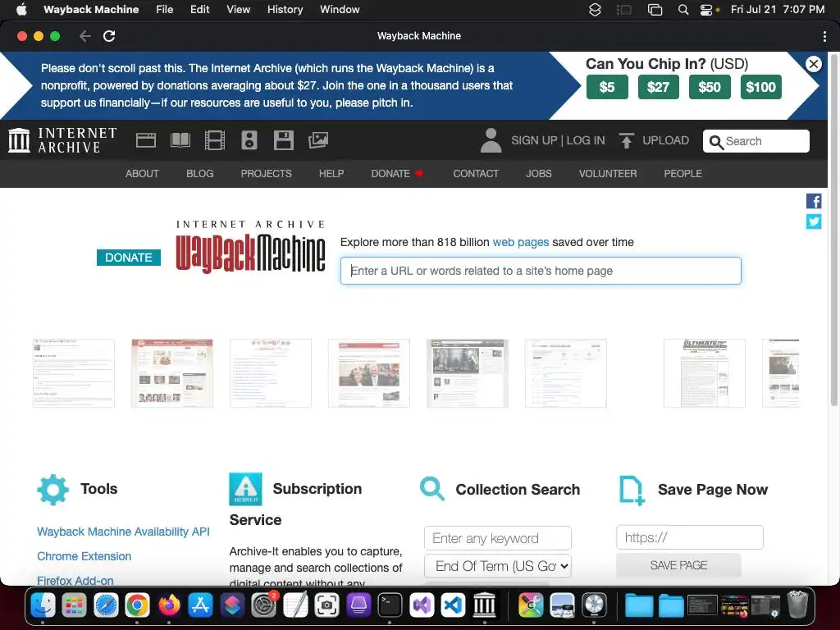840x630 pixels.
Task: Open the PEOPLE link
Action: (682, 174)
